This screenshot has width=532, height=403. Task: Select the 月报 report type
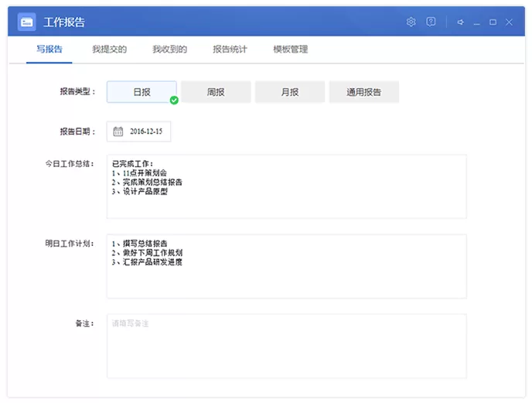290,92
